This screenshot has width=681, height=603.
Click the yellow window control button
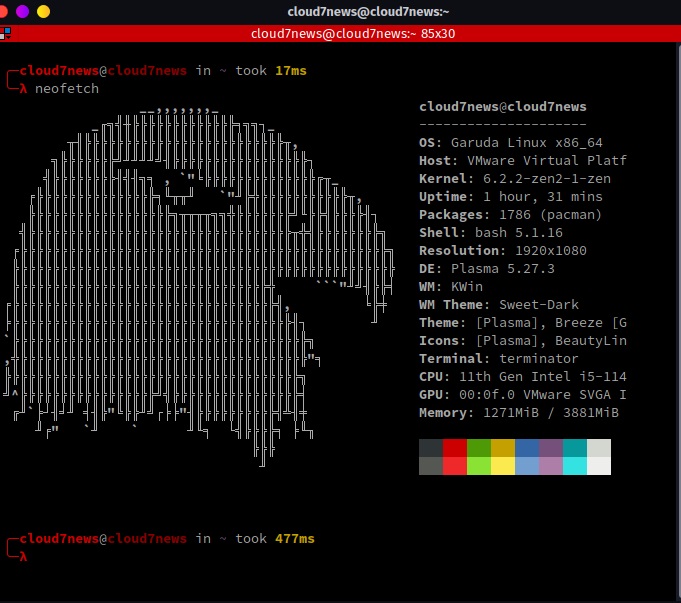(43, 11)
